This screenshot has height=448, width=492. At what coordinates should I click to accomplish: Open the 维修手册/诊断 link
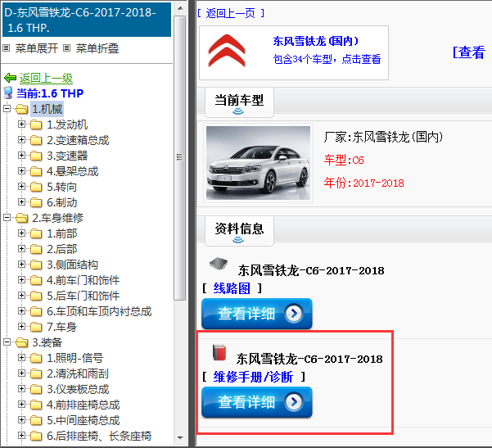coord(253,377)
